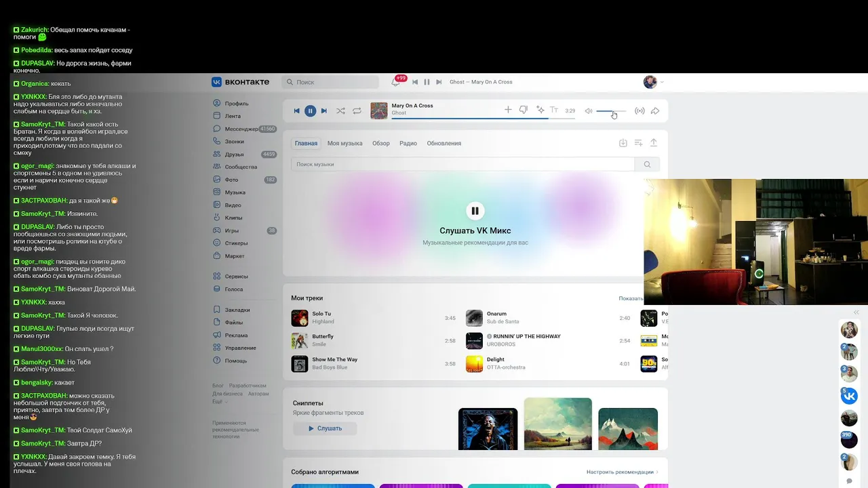Open Маркет in the sidebar

tap(235, 256)
